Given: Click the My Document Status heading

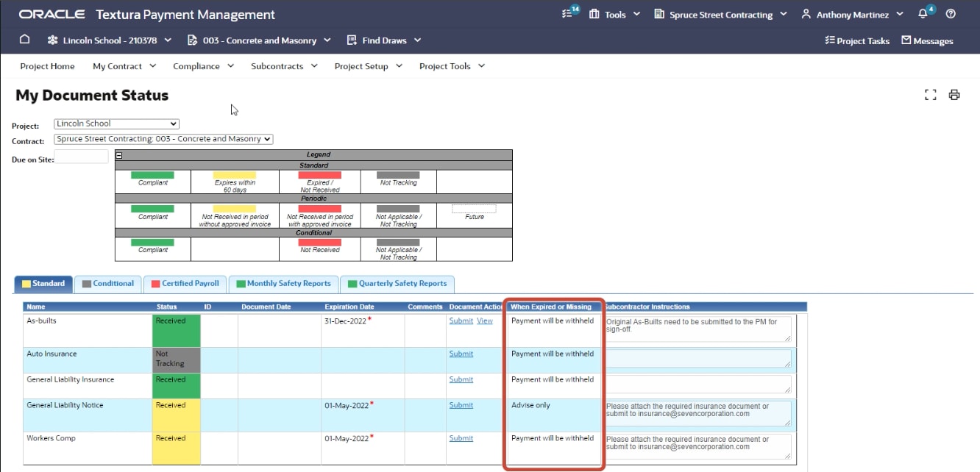Looking at the screenshot, I should [x=92, y=96].
